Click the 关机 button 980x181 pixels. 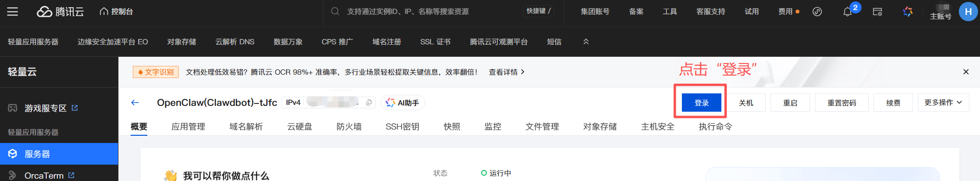[746, 103]
